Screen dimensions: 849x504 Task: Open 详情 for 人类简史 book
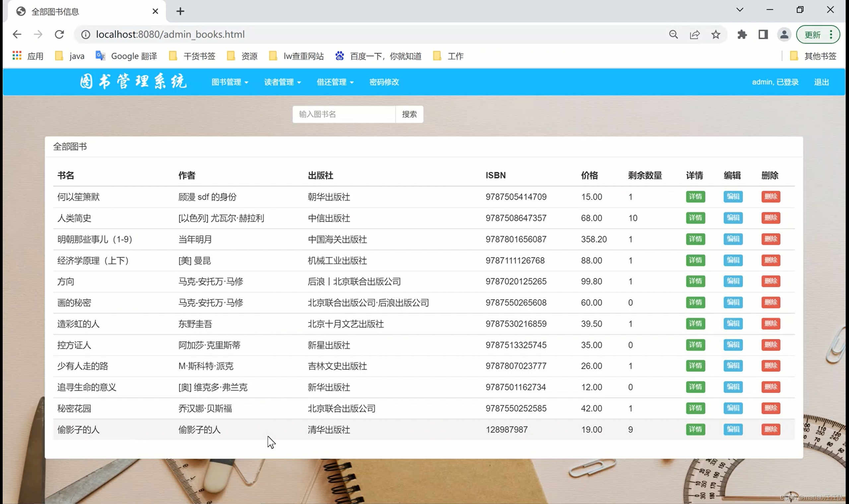[695, 218]
